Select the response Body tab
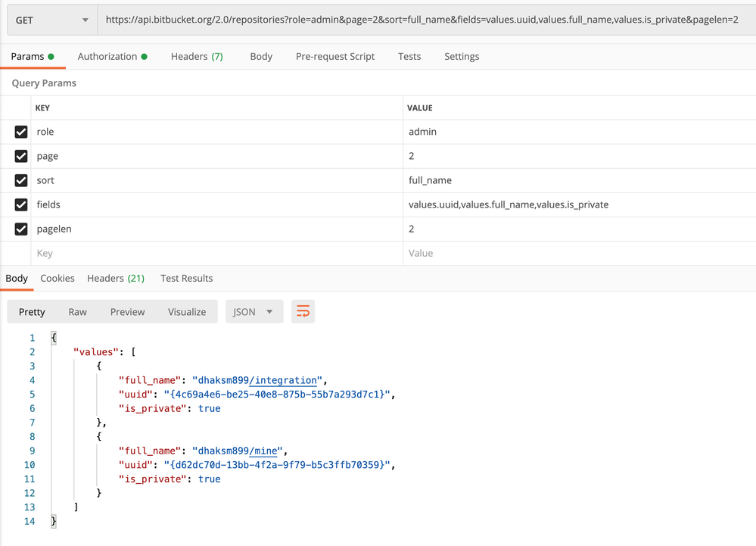756x546 pixels. coord(17,279)
